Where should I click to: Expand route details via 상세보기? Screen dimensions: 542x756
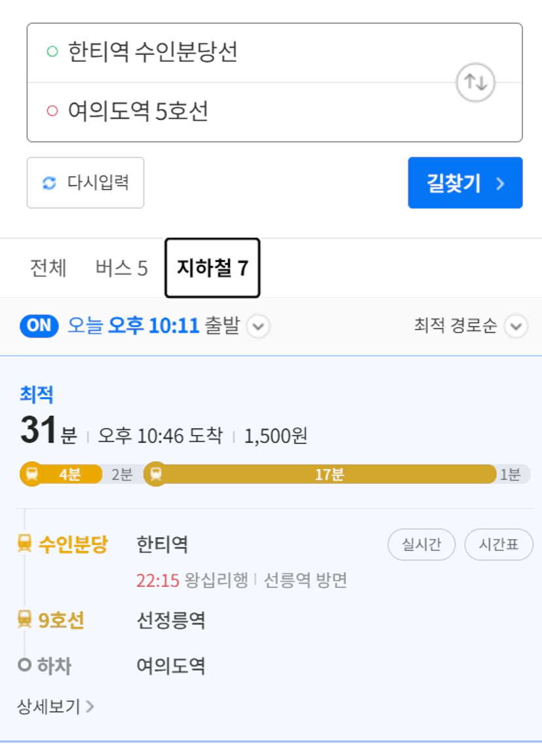pos(55,707)
